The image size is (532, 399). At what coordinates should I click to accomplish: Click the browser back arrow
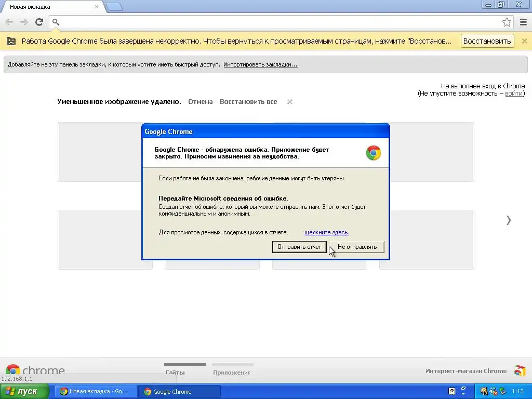(x=9, y=22)
